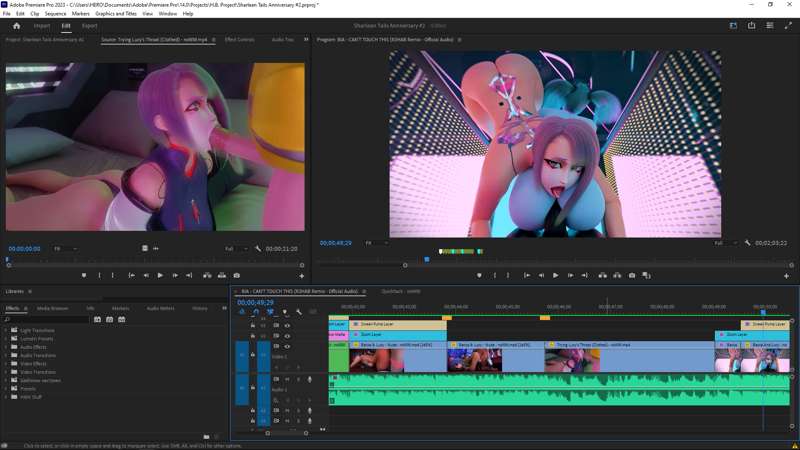Step forward one frame in Source monitor
The height and width of the screenshot is (450, 800).
175,276
